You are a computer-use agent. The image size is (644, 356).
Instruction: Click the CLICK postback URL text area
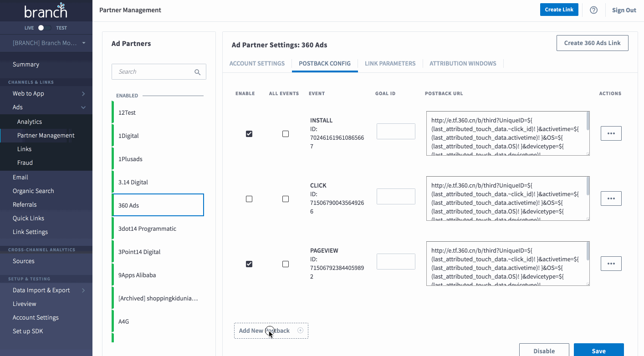coord(508,198)
